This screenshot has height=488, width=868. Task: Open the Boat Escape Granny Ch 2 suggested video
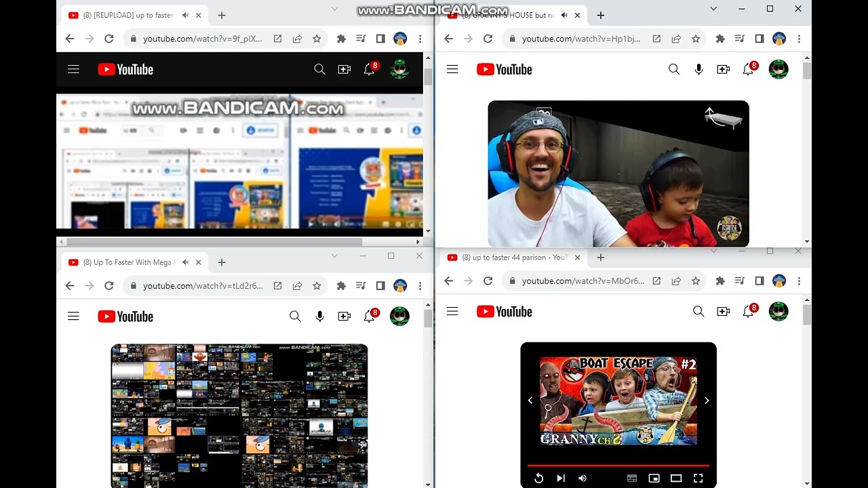coord(618,401)
